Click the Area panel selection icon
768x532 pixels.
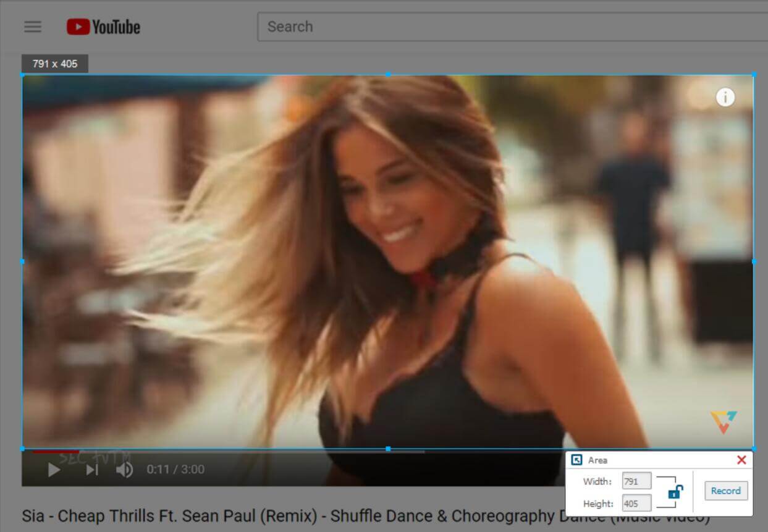pyautogui.click(x=576, y=460)
